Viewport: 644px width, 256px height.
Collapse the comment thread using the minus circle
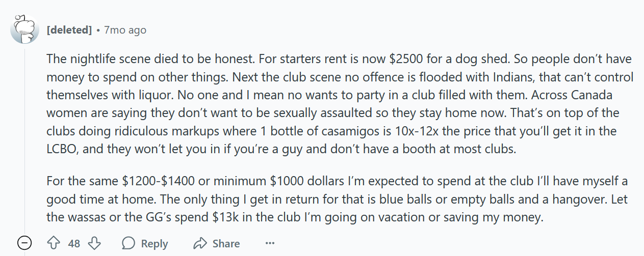pos(24,243)
